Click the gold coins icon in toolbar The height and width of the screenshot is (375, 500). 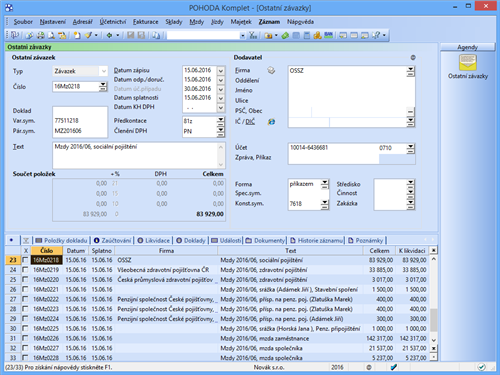(317, 35)
